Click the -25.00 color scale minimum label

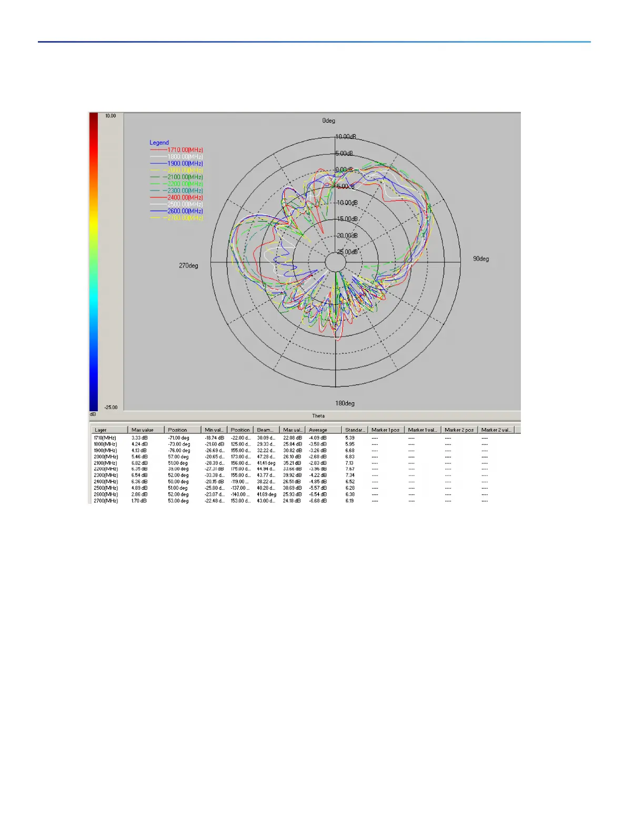coord(110,408)
